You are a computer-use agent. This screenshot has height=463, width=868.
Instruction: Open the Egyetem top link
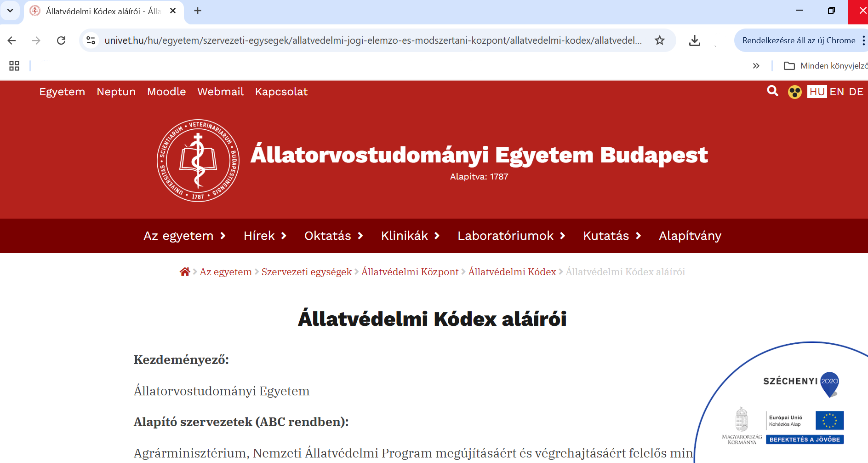click(62, 92)
